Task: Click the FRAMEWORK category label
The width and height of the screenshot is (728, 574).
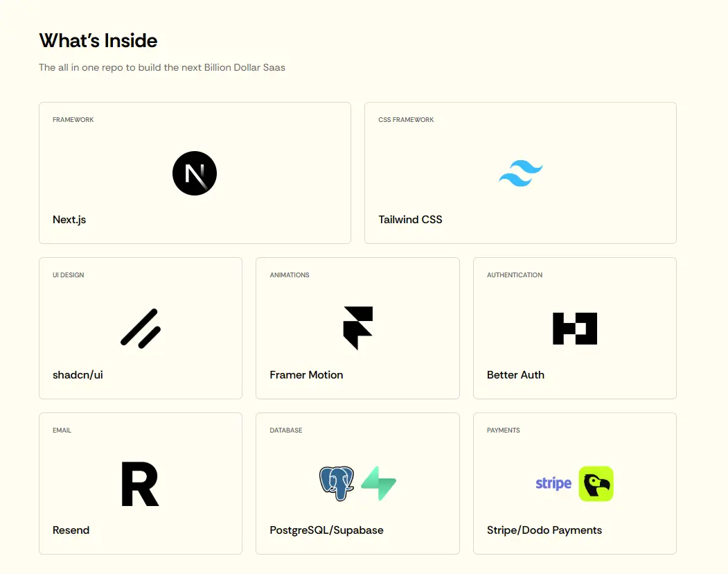Action: pos(73,119)
